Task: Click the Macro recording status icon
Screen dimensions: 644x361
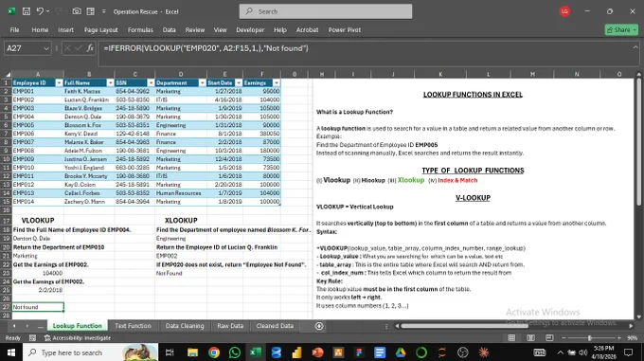Action: pos(32,338)
